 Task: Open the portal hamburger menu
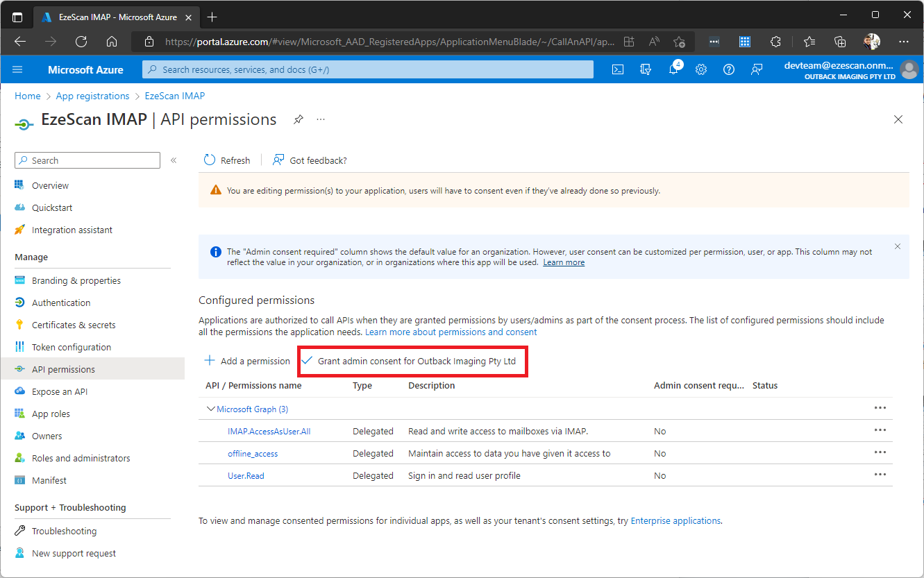[18, 69]
